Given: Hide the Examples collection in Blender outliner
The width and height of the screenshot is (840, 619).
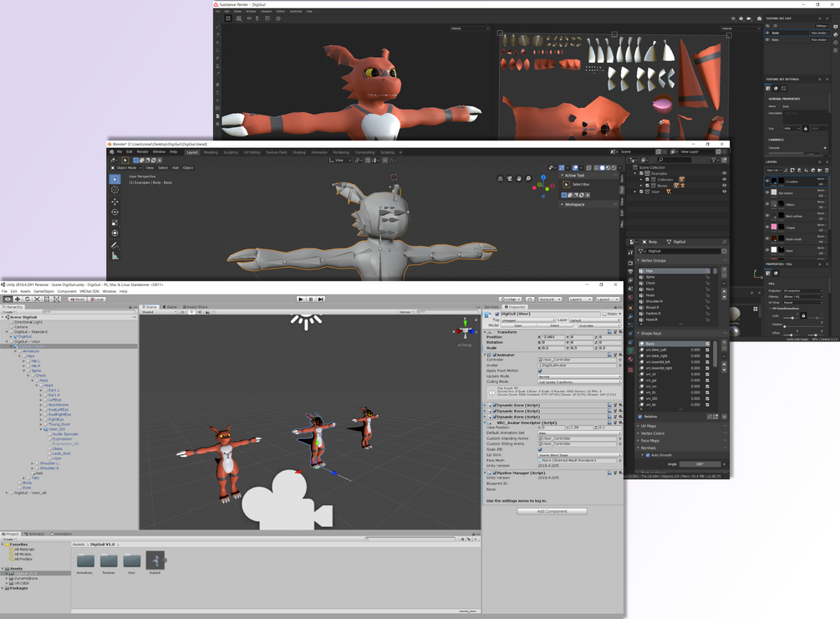Looking at the screenshot, I should point(725,173).
